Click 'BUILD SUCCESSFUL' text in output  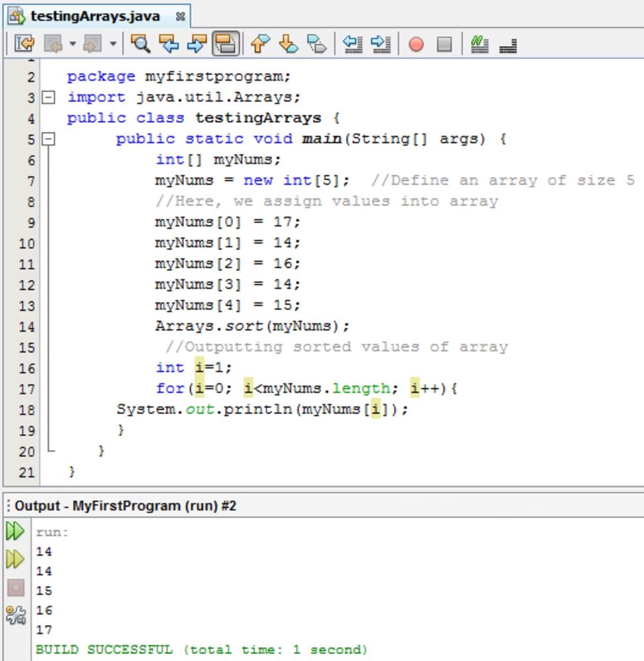(x=104, y=649)
